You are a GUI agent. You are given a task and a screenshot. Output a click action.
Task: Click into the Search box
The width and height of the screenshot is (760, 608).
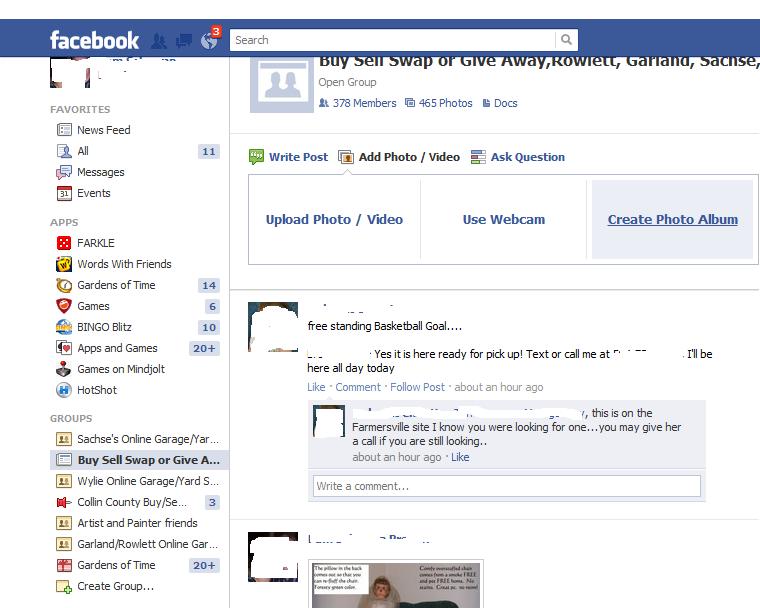click(393, 40)
